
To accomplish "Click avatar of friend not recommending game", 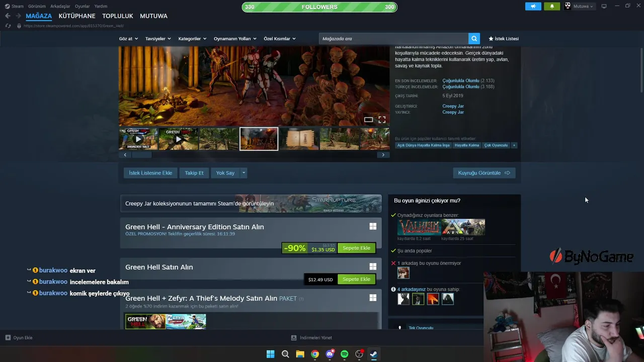I will [404, 273].
